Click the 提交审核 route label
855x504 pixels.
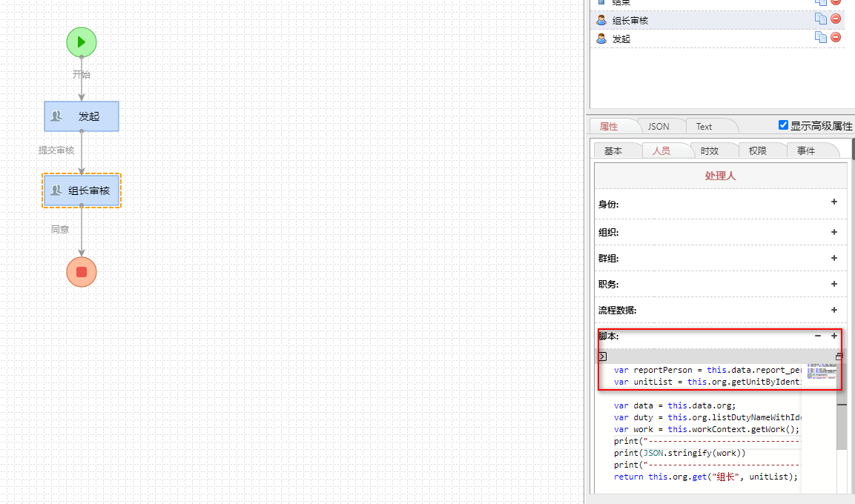pos(56,150)
